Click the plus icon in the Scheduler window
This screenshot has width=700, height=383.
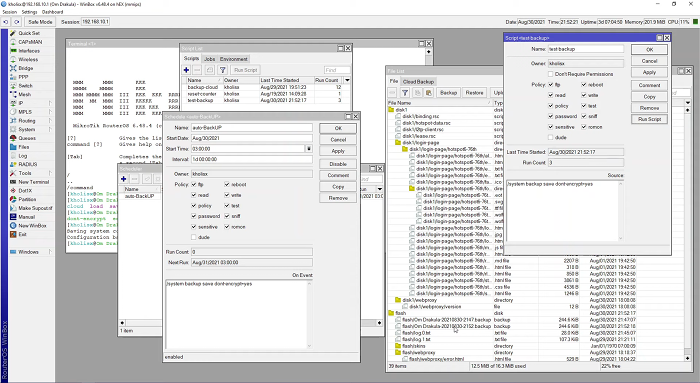[124, 179]
